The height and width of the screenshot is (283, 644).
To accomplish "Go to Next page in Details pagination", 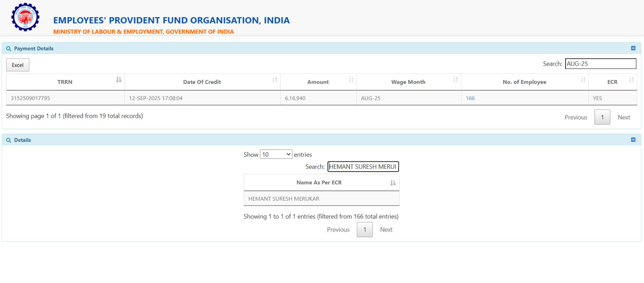I will [x=386, y=230].
